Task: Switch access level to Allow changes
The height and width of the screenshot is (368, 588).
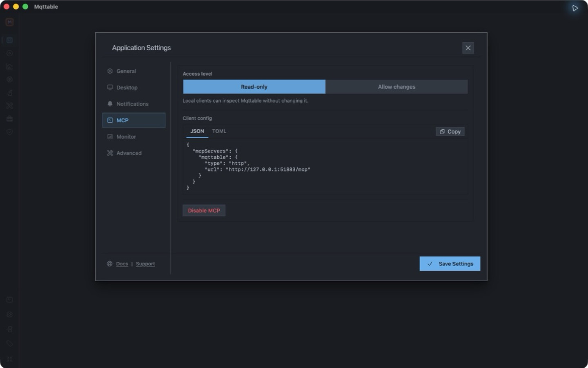Action: tap(396, 87)
